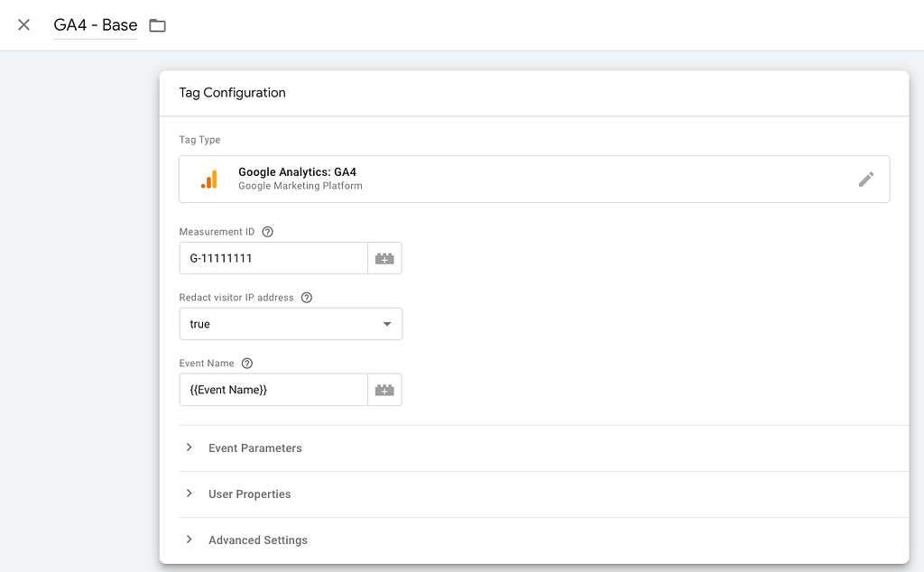
Task: Insert variable into Measurement ID field
Action: 384,258
